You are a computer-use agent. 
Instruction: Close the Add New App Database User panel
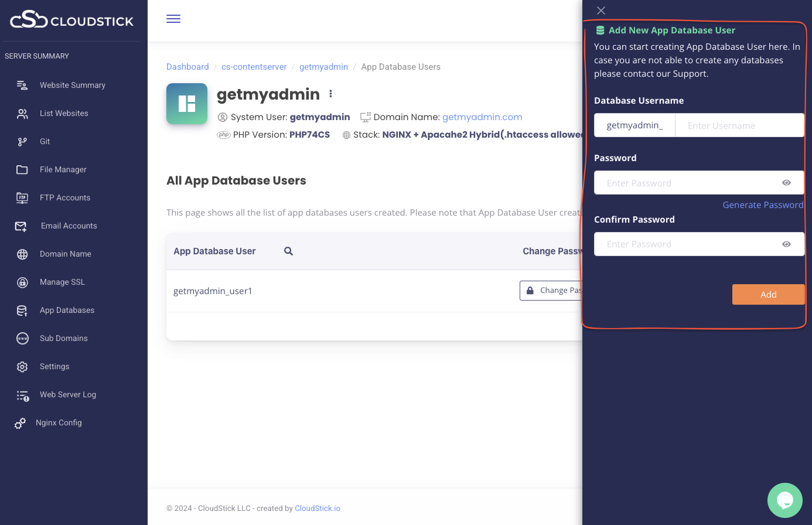[x=601, y=11]
